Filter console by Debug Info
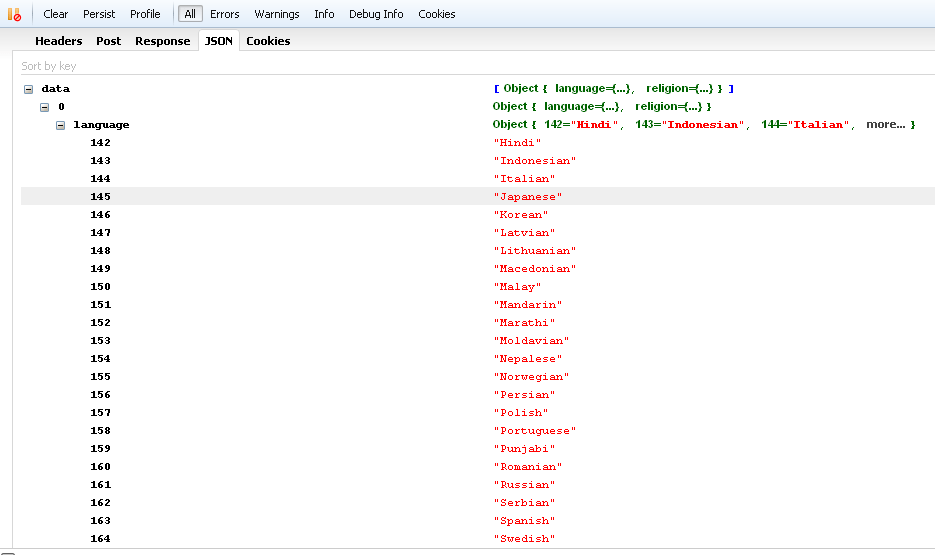The height and width of the screenshot is (555, 935). 376,14
